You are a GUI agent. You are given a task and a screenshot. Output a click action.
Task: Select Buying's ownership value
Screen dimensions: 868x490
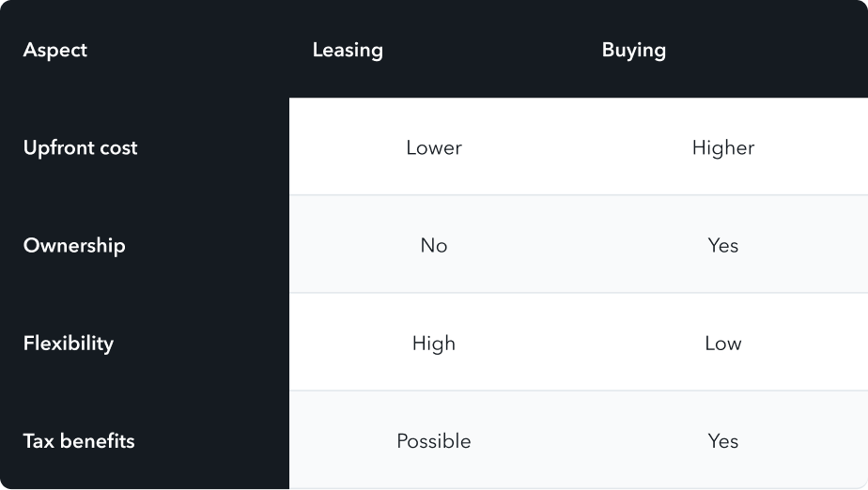(723, 246)
